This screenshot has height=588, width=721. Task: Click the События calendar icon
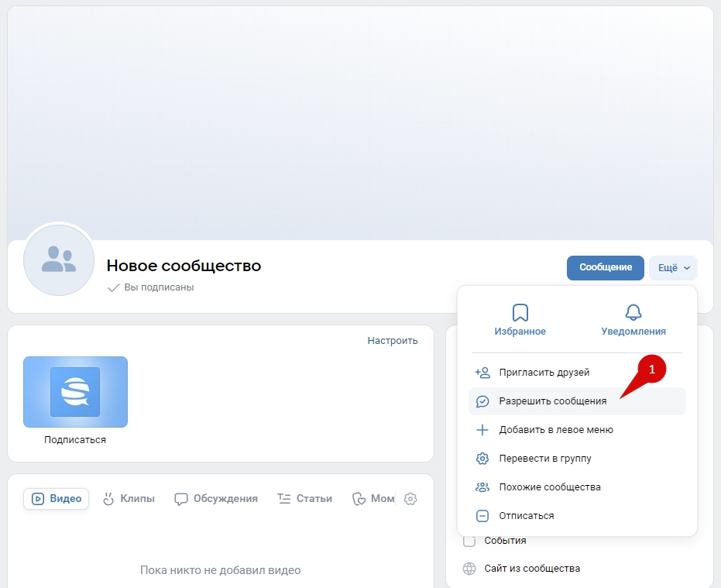(x=469, y=541)
